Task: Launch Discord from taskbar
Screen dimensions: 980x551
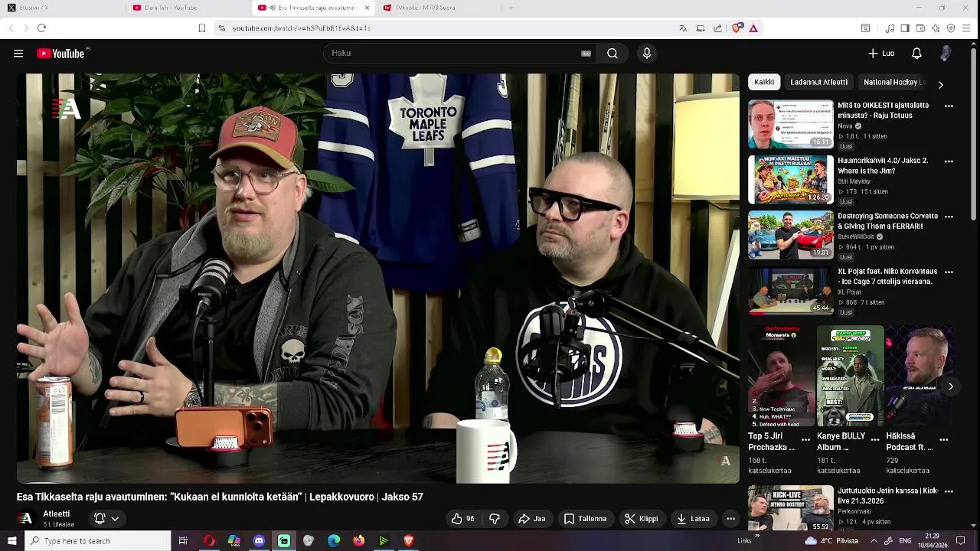Action: pyautogui.click(x=259, y=541)
